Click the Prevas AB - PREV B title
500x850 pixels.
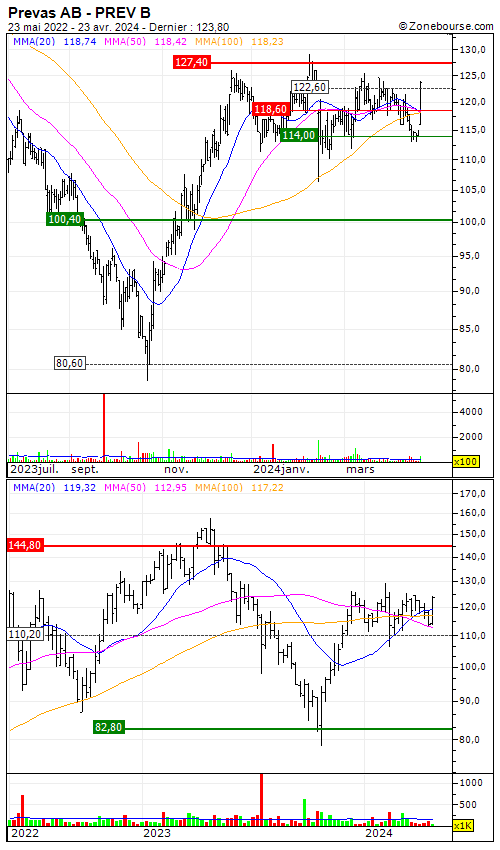(80, 13)
